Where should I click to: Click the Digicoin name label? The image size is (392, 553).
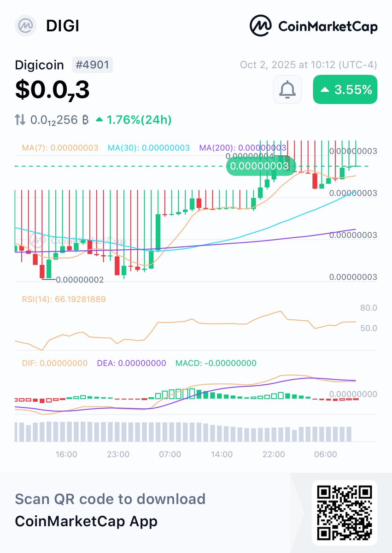click(39, 65)
